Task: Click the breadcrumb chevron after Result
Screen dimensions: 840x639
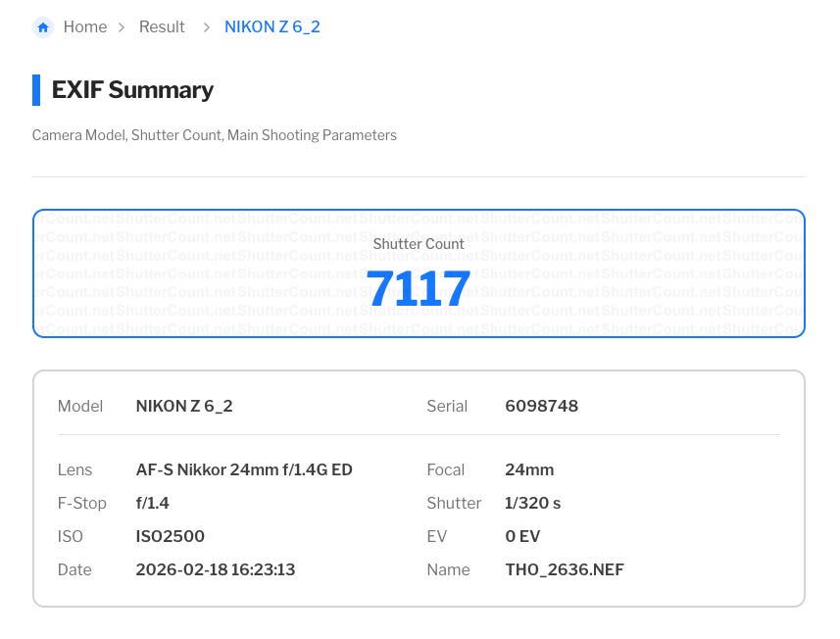Action: (x=206, y=27)
